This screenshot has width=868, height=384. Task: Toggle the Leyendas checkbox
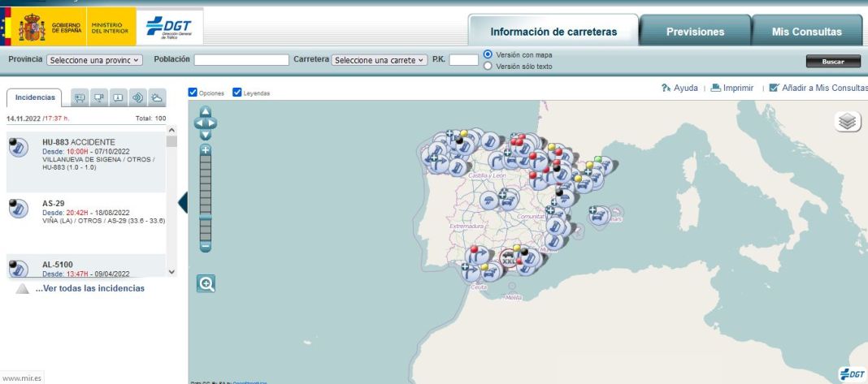[x=237, y=92]
